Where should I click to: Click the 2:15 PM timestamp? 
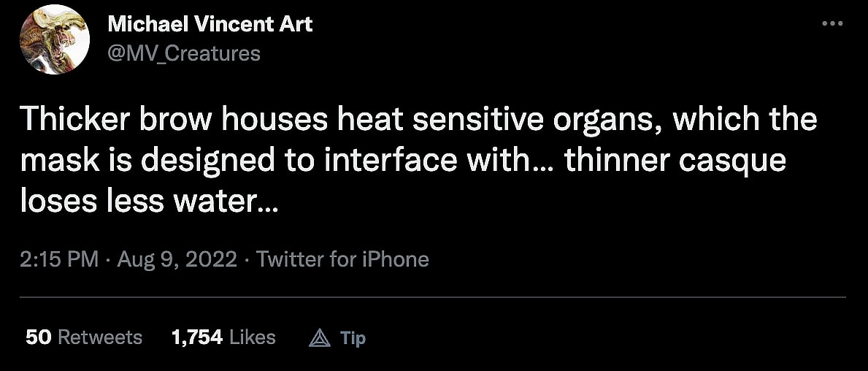(59, 259)
